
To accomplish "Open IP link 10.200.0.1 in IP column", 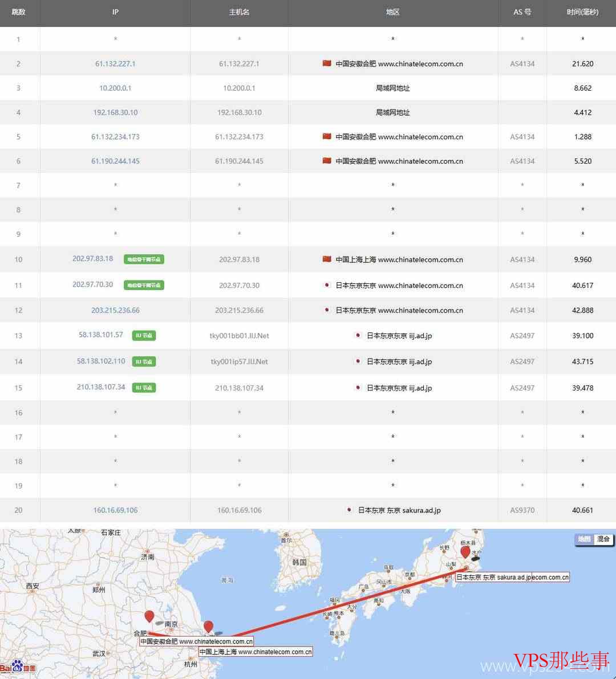I will point(115,88).
